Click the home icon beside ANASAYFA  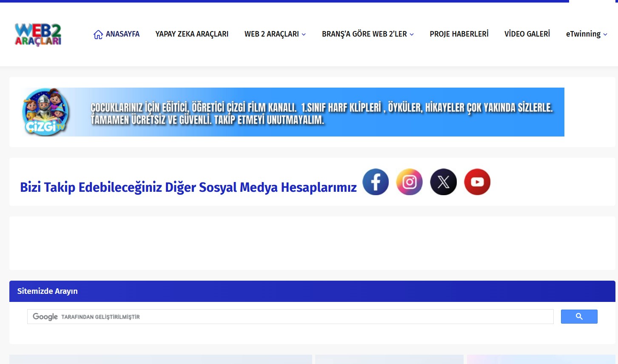tap(98, 34)
